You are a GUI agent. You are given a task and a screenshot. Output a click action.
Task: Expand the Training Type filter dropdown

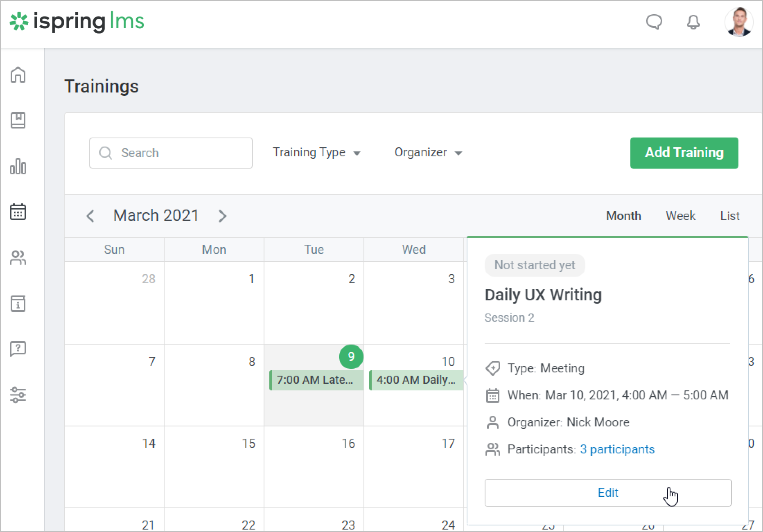[x=316, y=153]
